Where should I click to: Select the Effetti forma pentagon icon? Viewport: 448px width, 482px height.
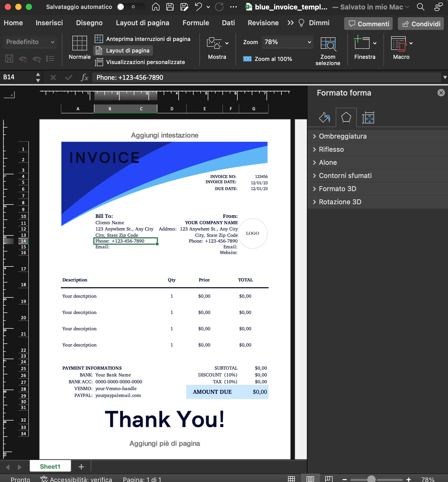(346, 117)
